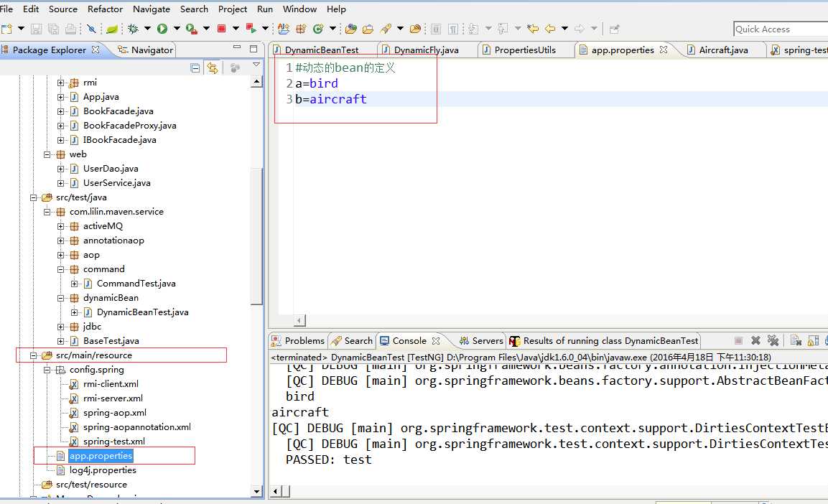
Task: Open the Refactor menu
Action: tap(105, 9)
